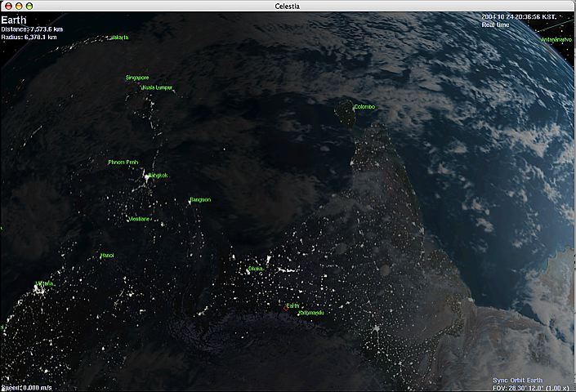Click the Celestia window title
Screen dimensions: 576x392
click(x=288, y=7)
